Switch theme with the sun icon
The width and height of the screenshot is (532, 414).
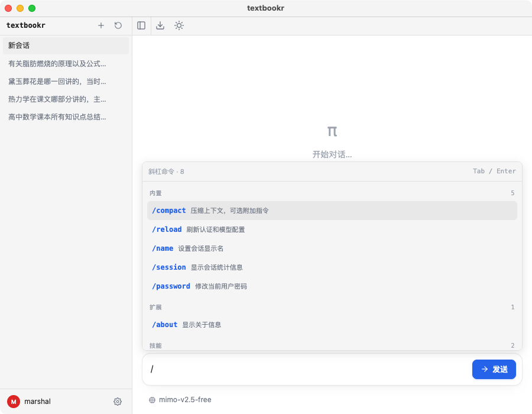click(x=179, y=25)
